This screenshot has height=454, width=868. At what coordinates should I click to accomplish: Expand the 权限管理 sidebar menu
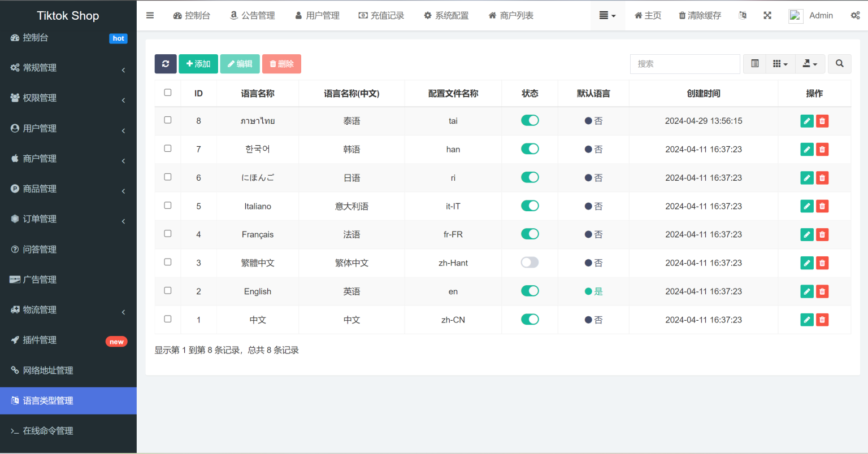coord(68,98)
